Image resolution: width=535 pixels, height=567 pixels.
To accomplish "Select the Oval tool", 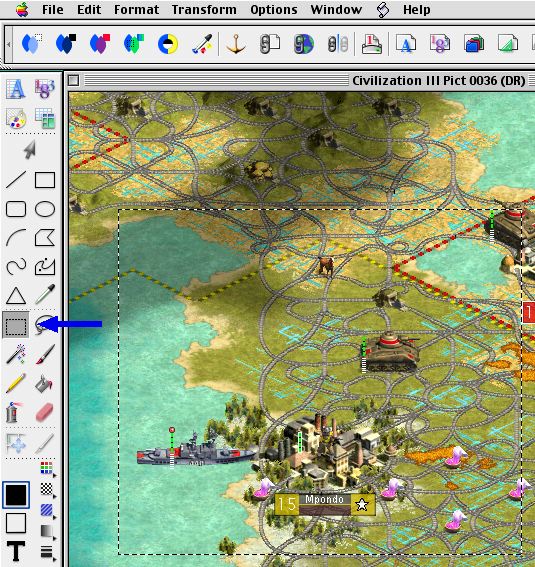I will point(45,209).
